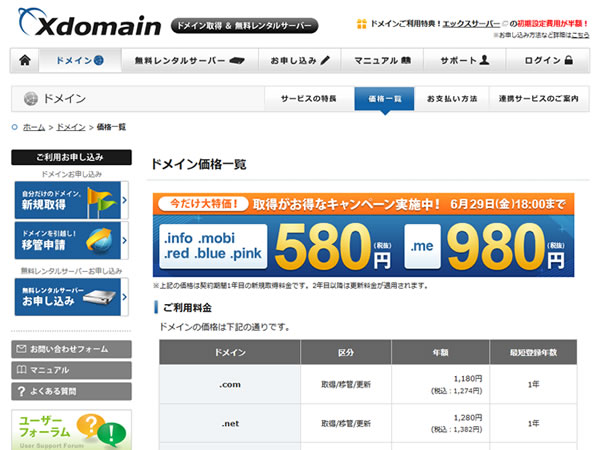The height and width of the screenshot is (450, 600).
Task: Click the ご利用料金 section heading
Action: 187,308
